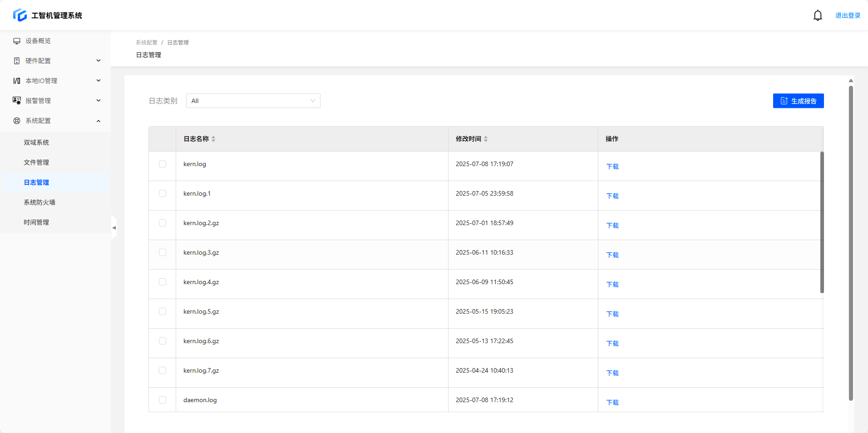Click the system logo icon
The width and height of the screenshot is (868, 433).
coord(20,15)
